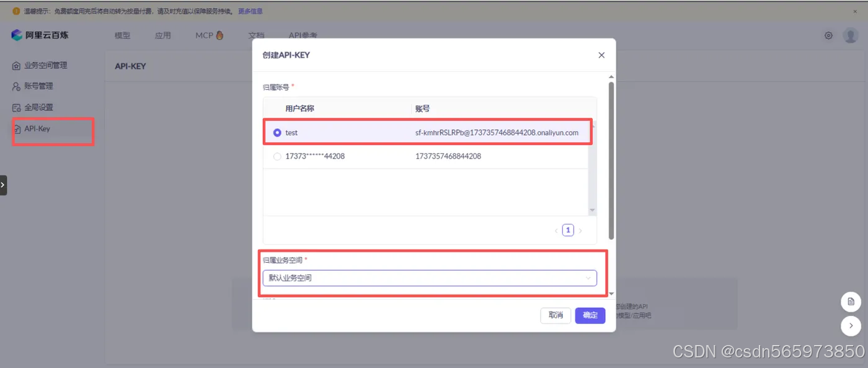Open the 默认业务空间 dropdown
This screenshot has width=868, height=368.
click(x=430, y=278)
